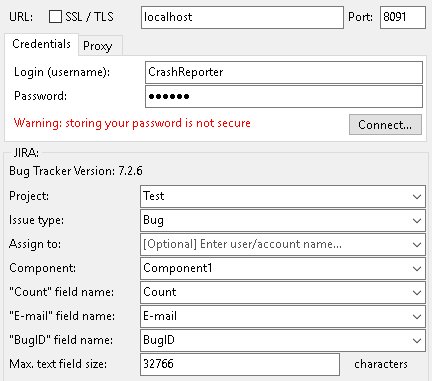Open the Project dropdown showing Test
Screen dimensions: 432x381
click(x=283, y=196)
